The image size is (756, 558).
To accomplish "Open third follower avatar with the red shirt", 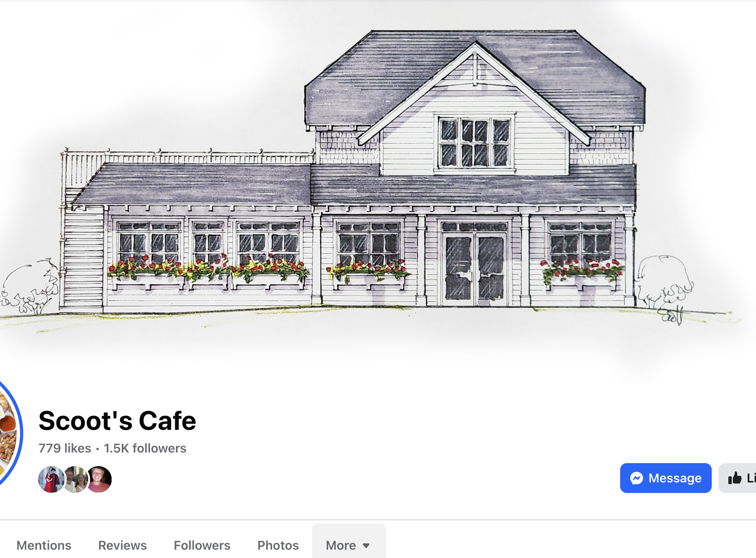I will pyautogui.click(x=99, y=479).
